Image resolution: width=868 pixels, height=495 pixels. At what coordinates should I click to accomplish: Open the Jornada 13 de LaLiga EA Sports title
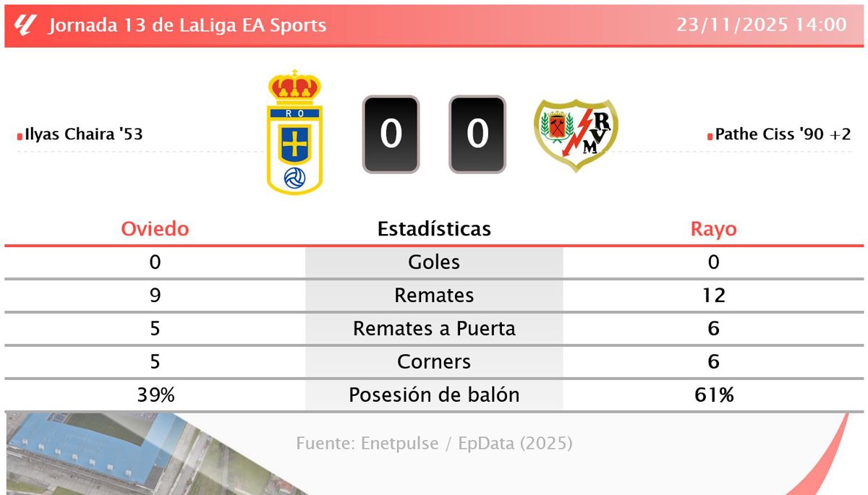[x=187, y=25]
